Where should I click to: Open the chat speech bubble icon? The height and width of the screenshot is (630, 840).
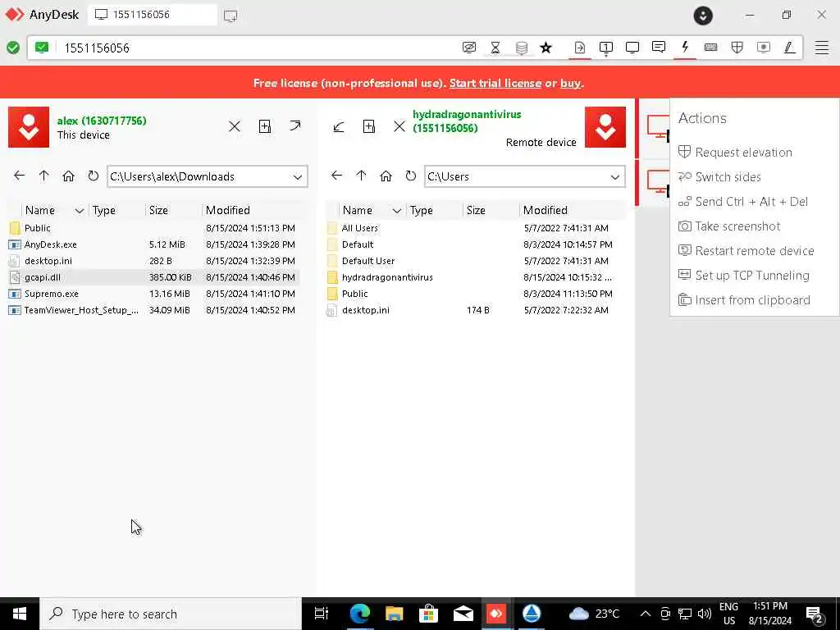659,47
